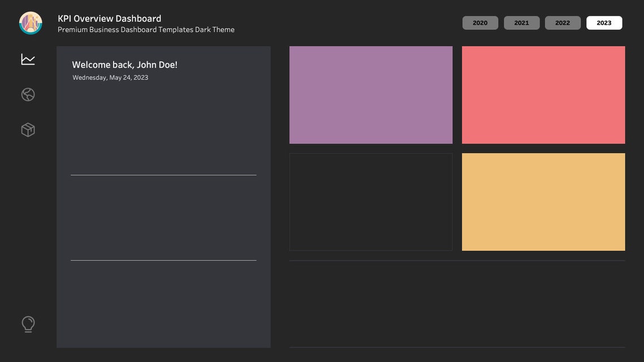Click the colorful emblem inside the logo circle
This screenshot has width=644, height=362.
[x=30, y=22]
